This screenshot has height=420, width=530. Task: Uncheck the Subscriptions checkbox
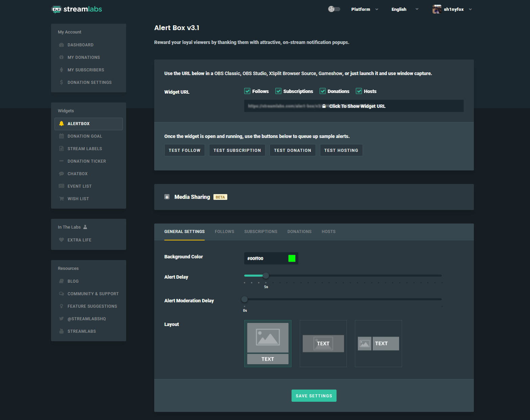(278, 91)
